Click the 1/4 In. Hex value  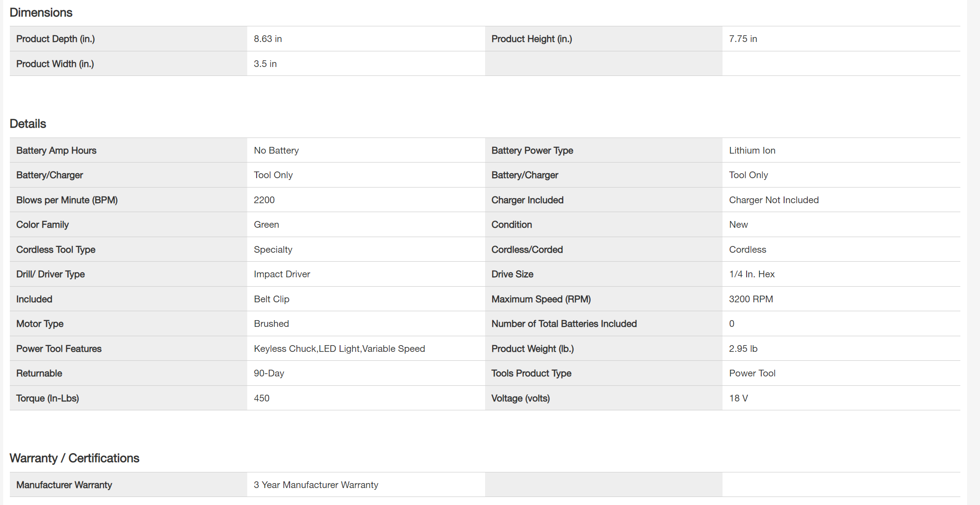(x=752, y=274)
